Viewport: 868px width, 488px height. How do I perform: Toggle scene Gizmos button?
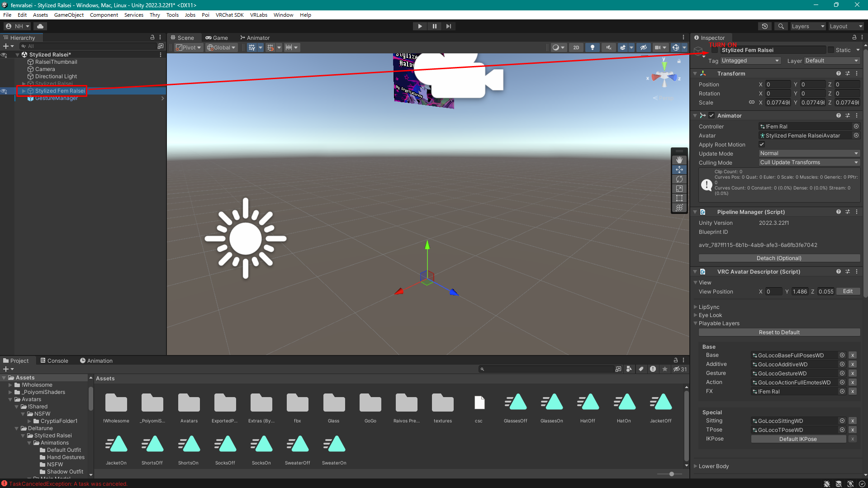675,47
